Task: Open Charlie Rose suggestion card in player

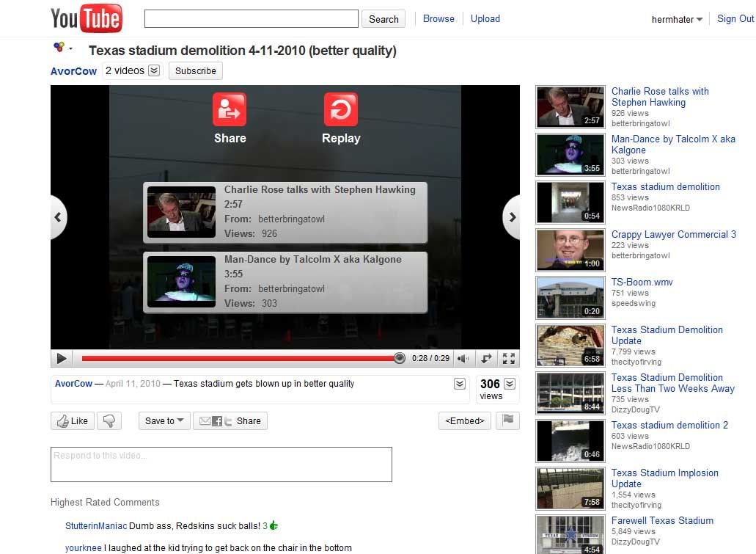Action: click(x=285, y=212)
